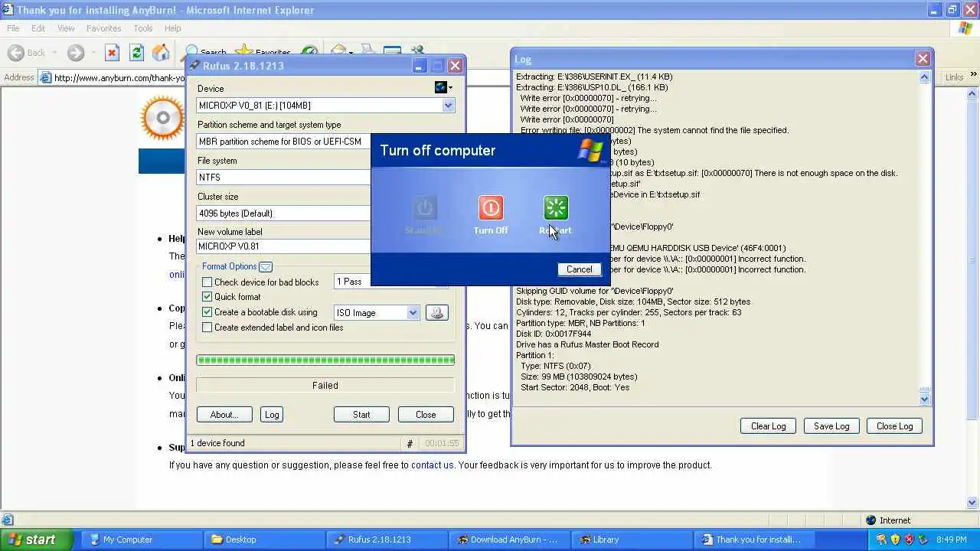The image size is (980, 551).
Task: Click the Close button in Rufus
Action: (x=426, y=415)
